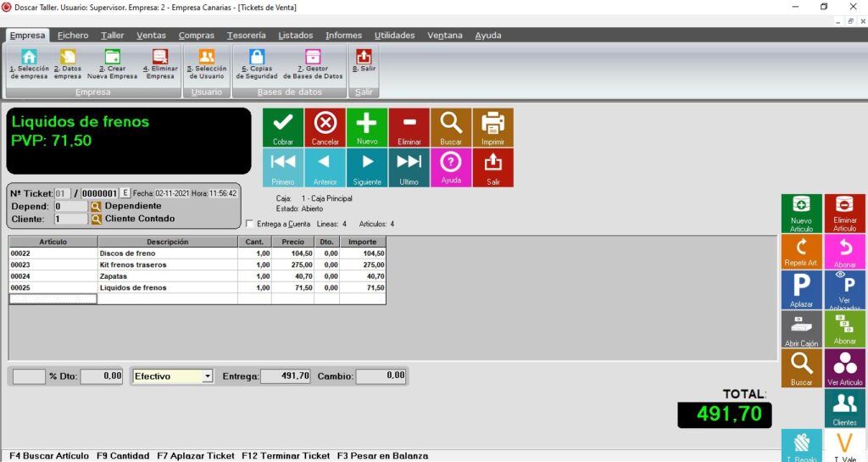Screen dimensions: 868x462
Task: Go to the Ultimo ticket record
Action: tap(409, 167)
